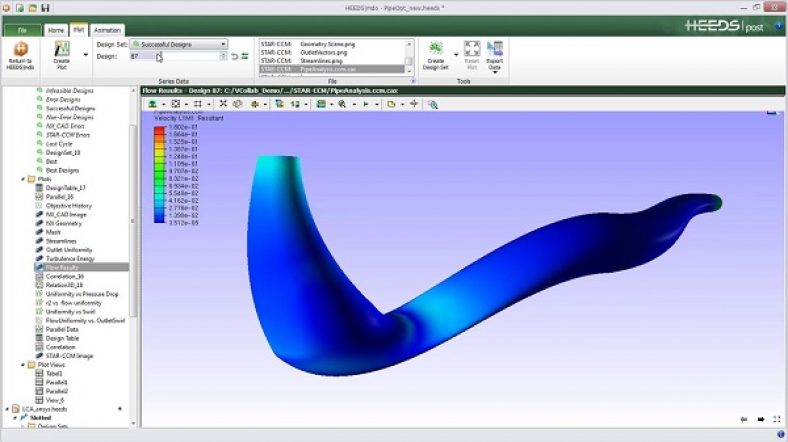This screenshot has height=442, width=788.
Task: Click the green swap icon beside Design field
Action: click(245, 56)
